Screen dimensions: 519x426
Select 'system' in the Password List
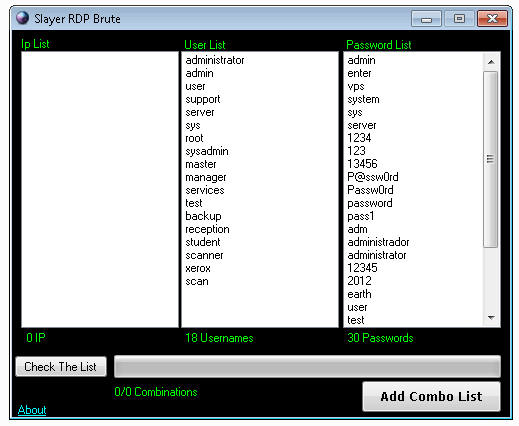coord(363,99)
